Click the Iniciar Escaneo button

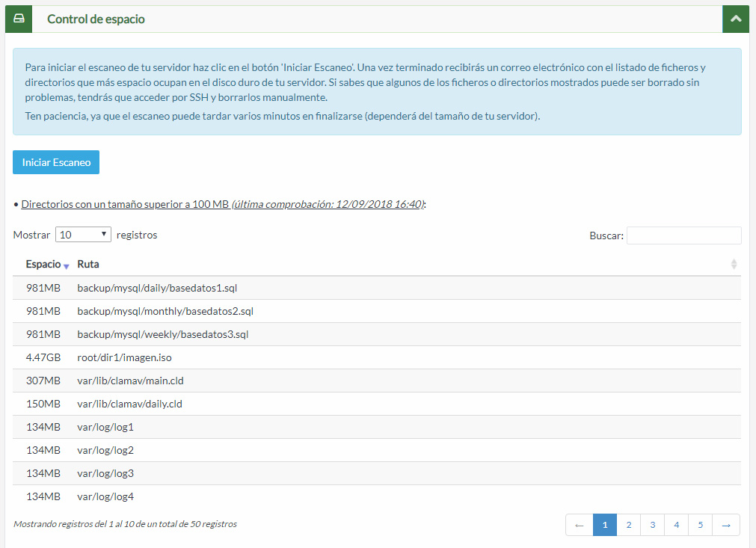click(x=56, y=162)
